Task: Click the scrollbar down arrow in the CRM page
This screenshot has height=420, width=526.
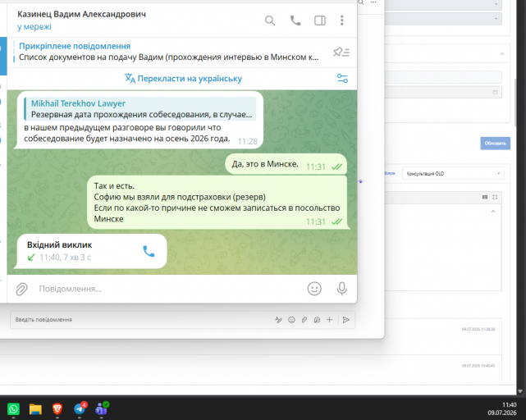Action: tap(520, 391)
